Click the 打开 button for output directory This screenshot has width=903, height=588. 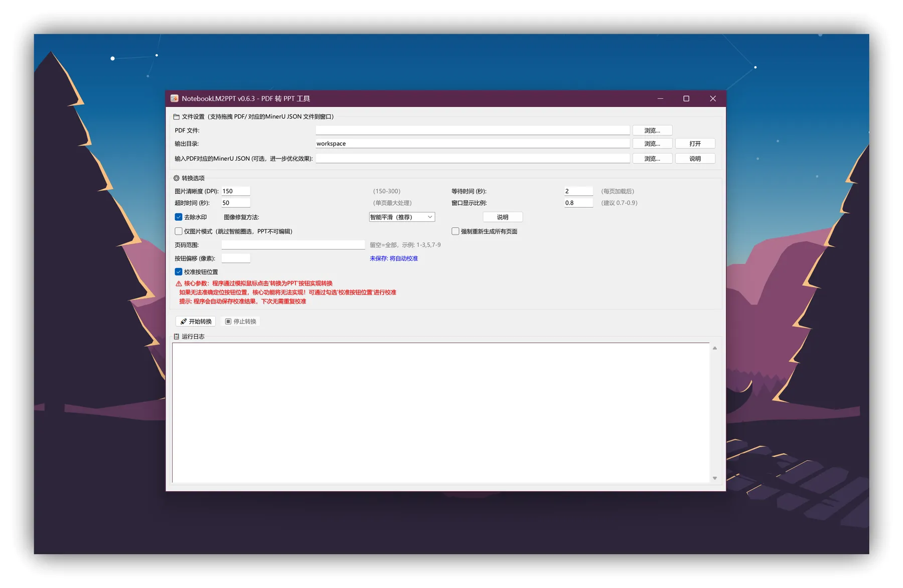[695, 143]
